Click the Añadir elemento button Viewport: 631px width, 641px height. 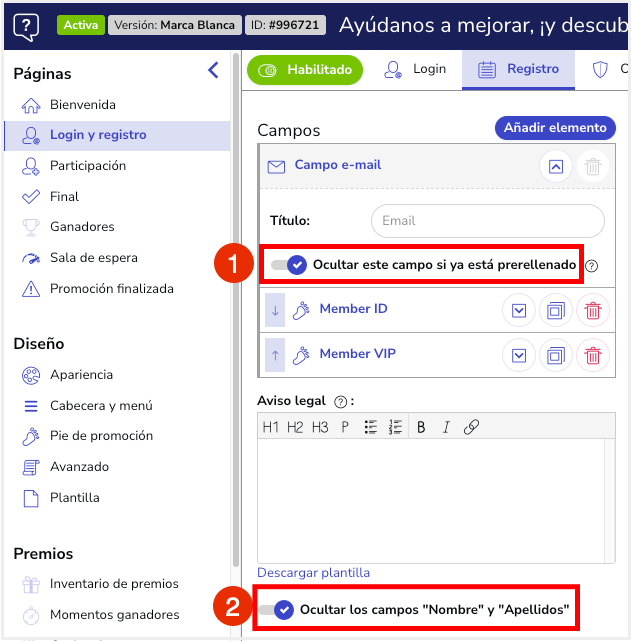click(x=555, y=128)
